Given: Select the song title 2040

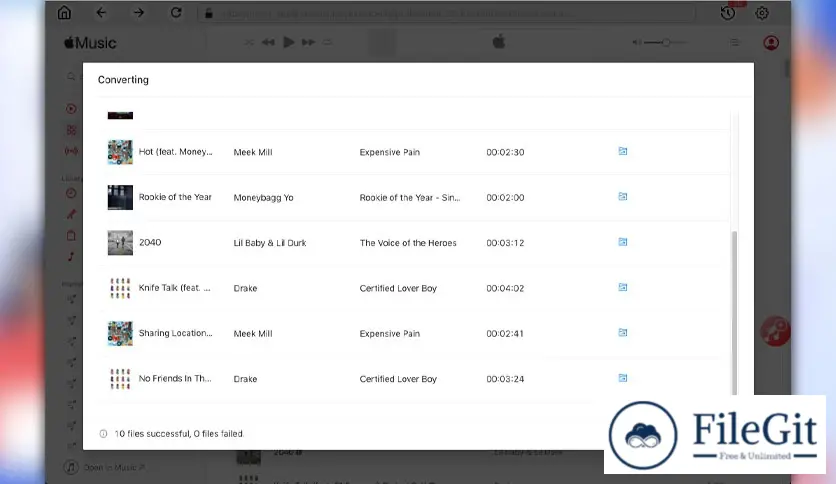Looking at the screenshot, I should pyautogui.click(x=150, y=243).
